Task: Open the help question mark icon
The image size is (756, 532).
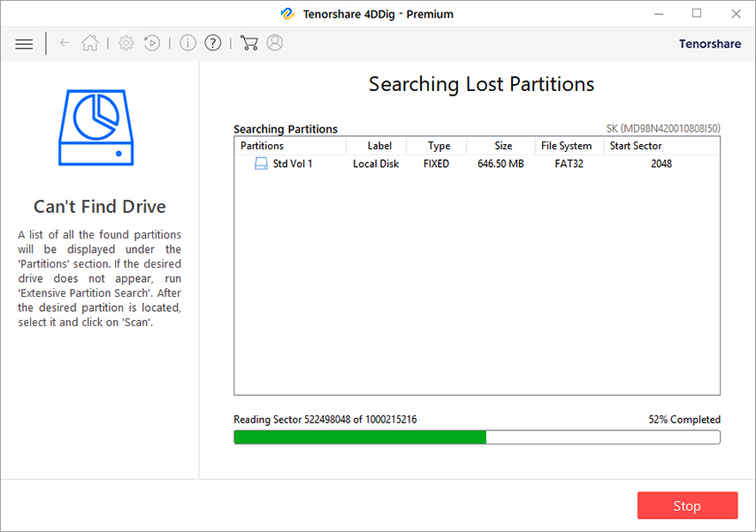Action: tap(213, 43)
